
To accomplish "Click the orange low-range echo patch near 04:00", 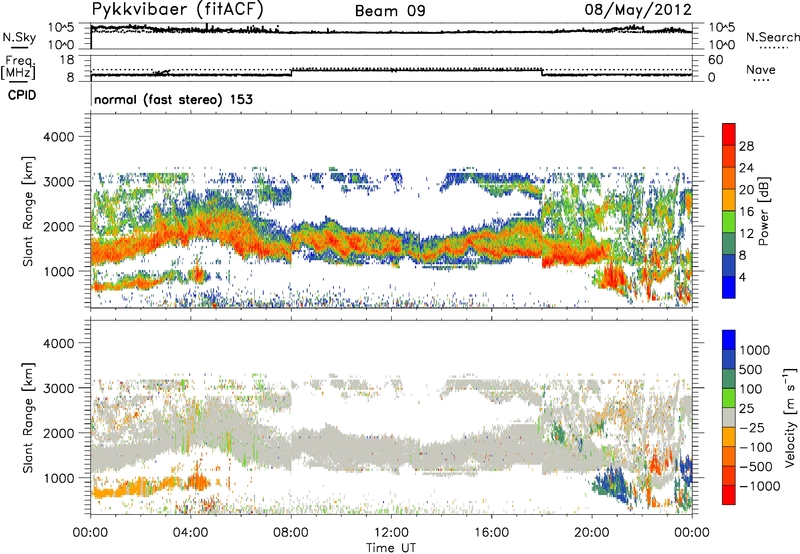I will click(197, 275).
